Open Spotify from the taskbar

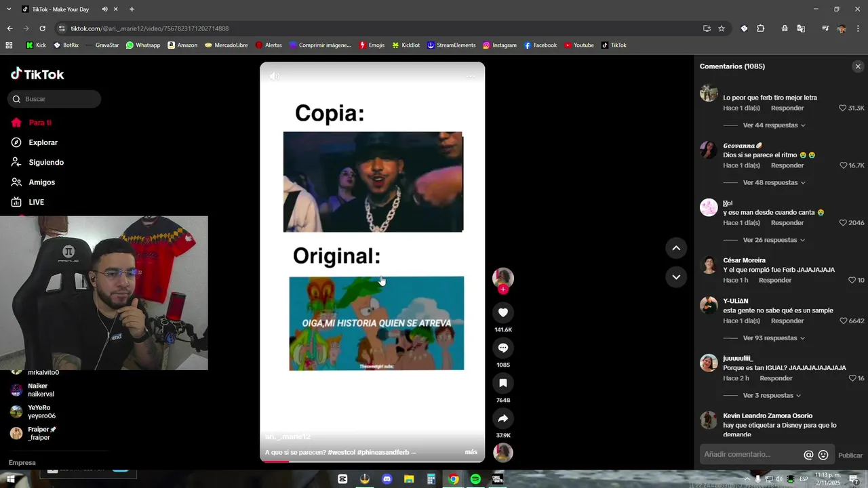click(475, 479)
